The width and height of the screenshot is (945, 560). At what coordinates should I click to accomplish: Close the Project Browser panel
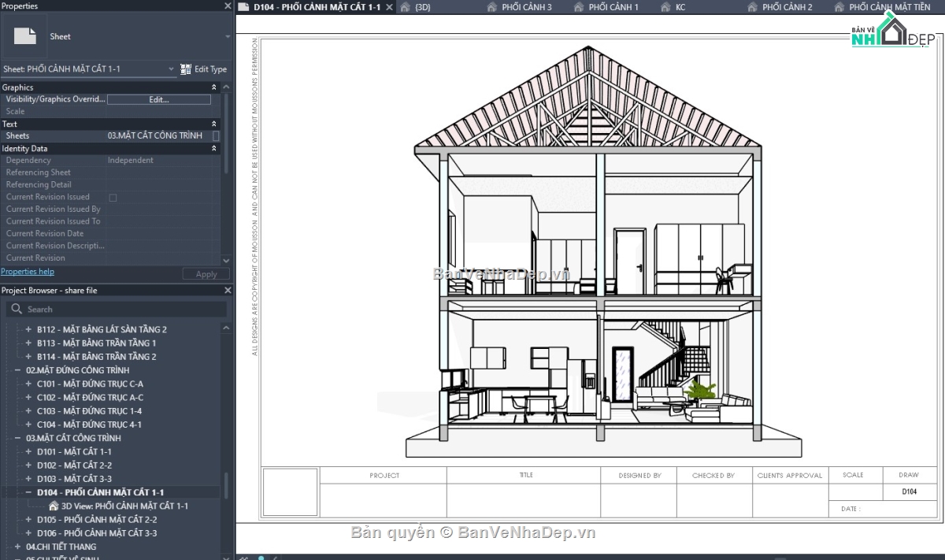228,291
